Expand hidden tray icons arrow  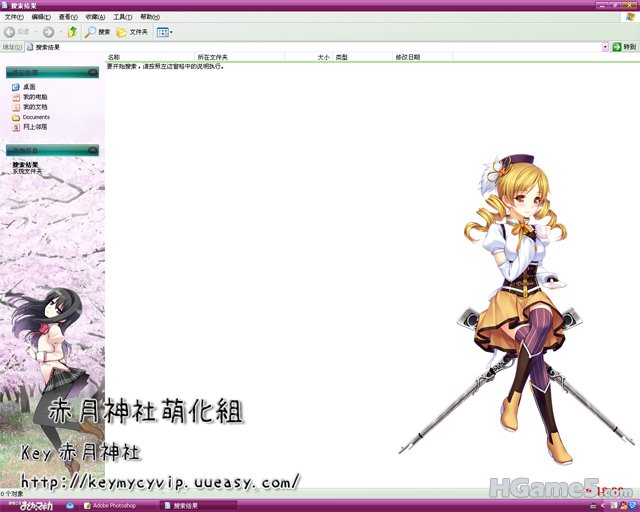[603, 506]
